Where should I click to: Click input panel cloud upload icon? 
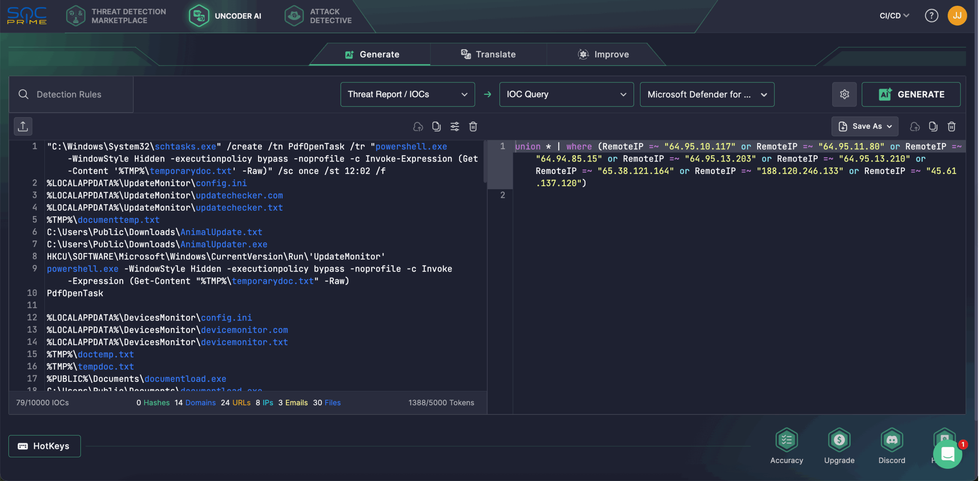coord(418,126)
